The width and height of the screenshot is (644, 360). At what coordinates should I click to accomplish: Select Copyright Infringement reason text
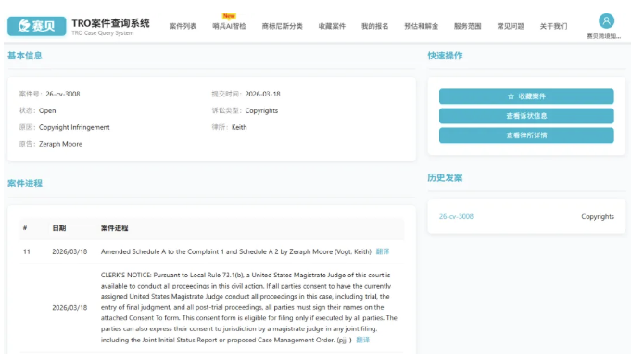point(74,127)
